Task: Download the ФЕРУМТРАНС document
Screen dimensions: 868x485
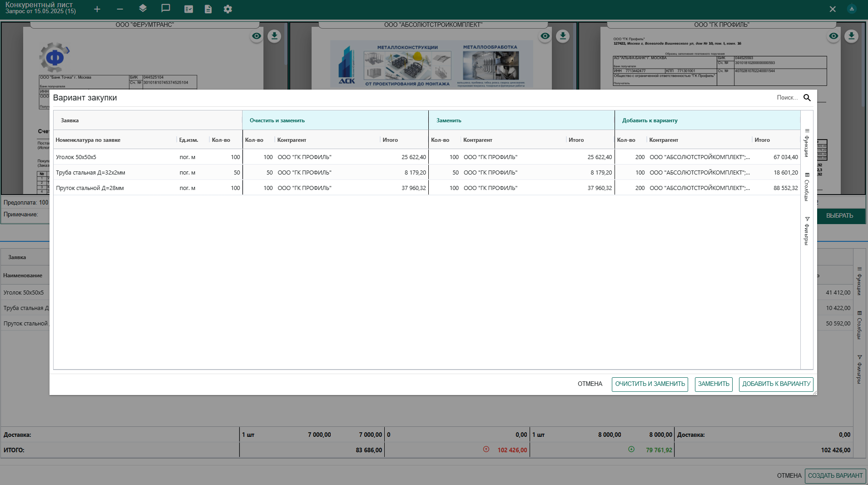Action: [274, 36]
